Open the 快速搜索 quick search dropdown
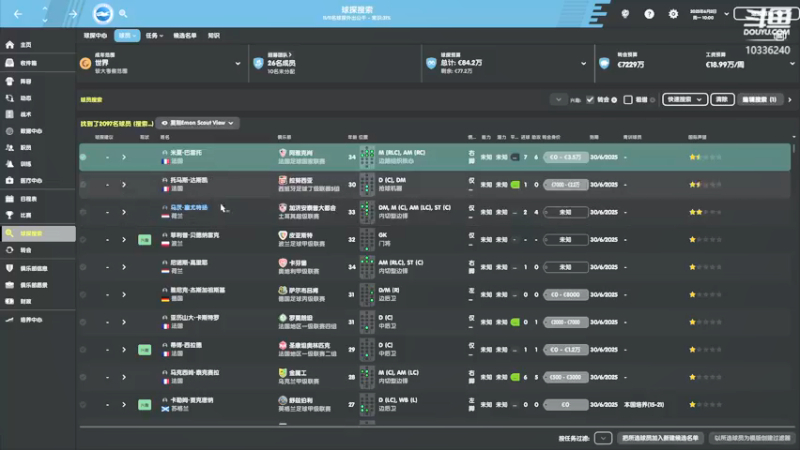Screen dimensions: 800x450 pos(685,99)
